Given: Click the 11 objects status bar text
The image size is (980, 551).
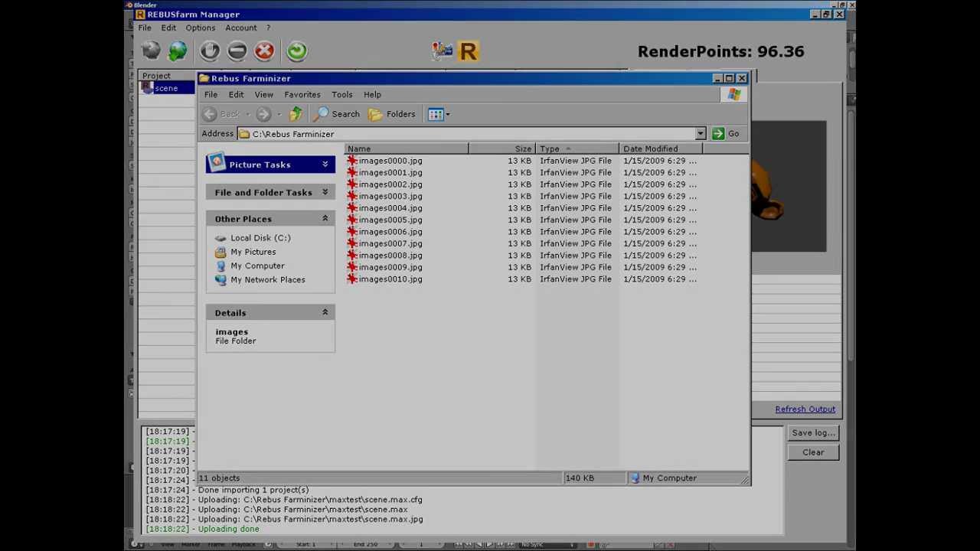Looking at the screenshot, I should pos(220,478).
